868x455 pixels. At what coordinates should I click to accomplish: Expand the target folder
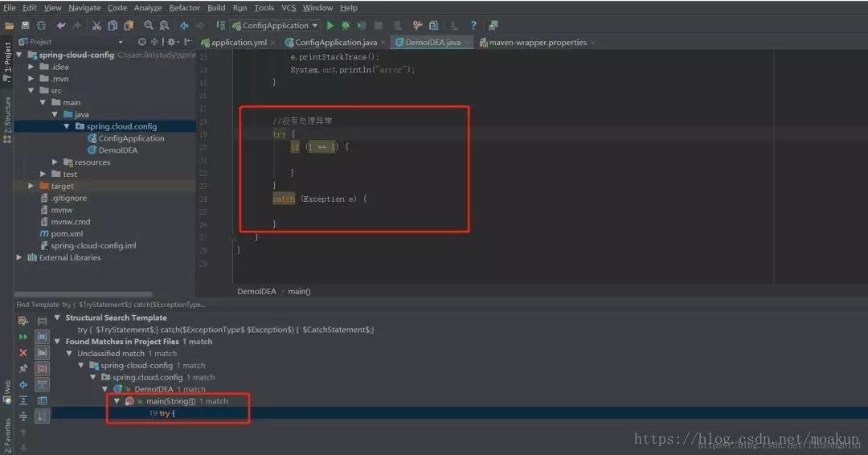click(31, 186)
